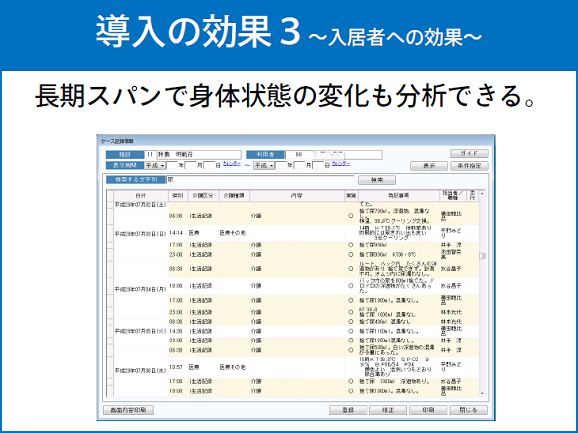Open the end-date カレンダー link
The height and width of the screenshot is (433, 578).
[x=341, y=164]
